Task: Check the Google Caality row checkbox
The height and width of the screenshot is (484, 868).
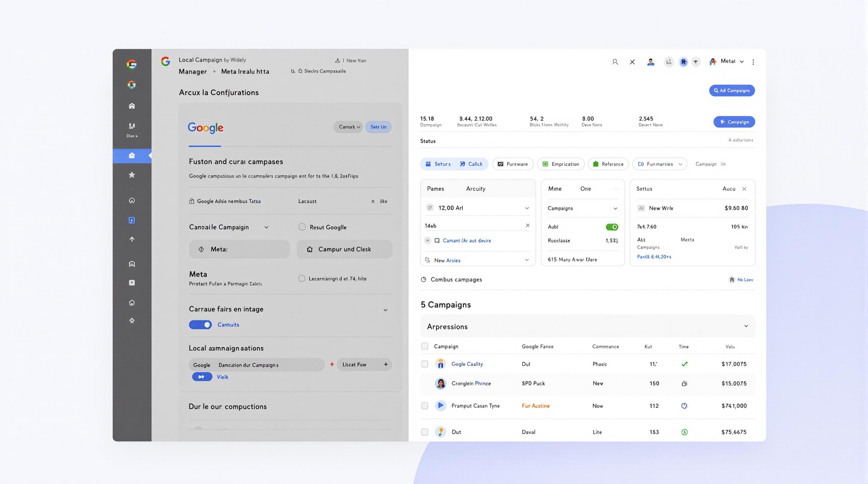Action: tap(425, 364)
